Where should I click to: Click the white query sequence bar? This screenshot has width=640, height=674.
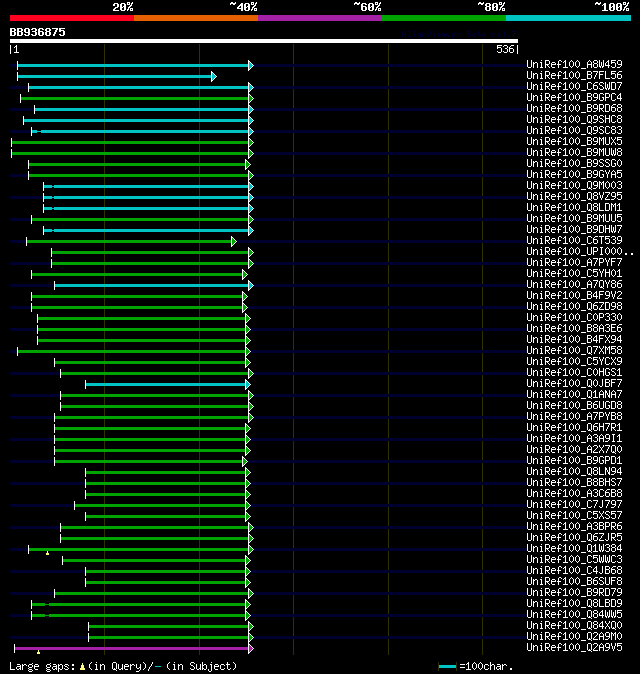[x=263, y=41]
